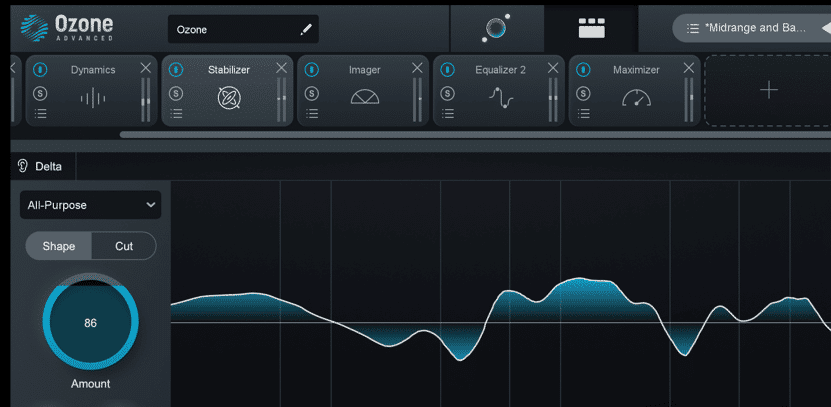The height and width of the screenshot is (407, 831).
Task: Click the Amount knob showing 86
Action: click(x=91, y=322)
